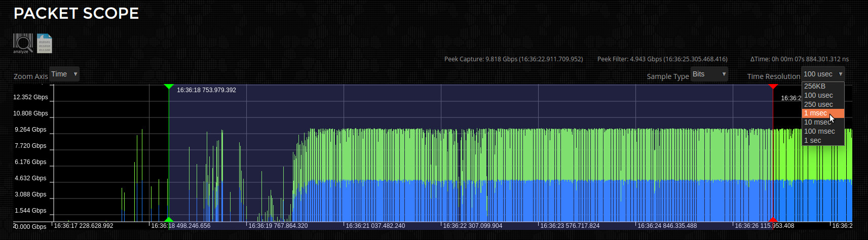The width and height of the screenshot is (868, 240).
Task: Open the binary file export icon
Action: [x=45, y=44]
